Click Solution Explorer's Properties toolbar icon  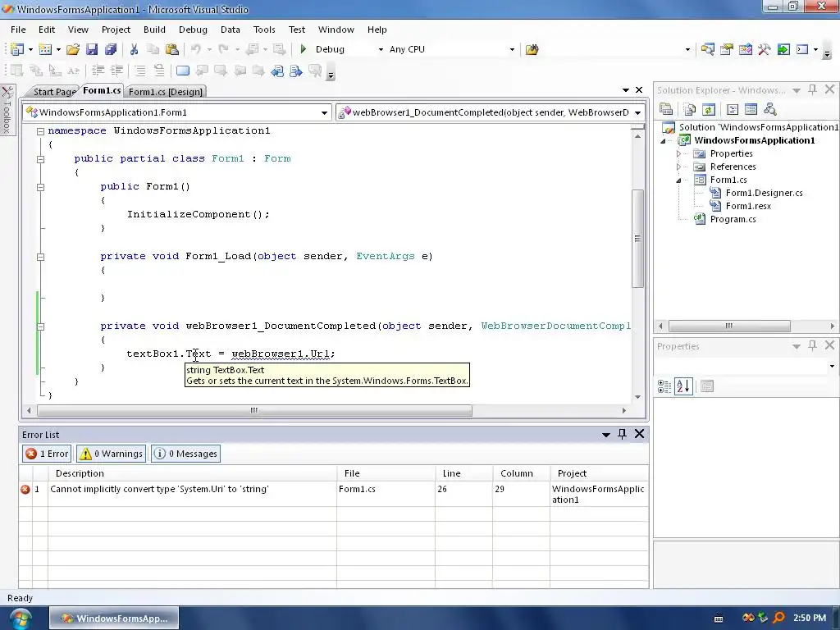pyautogui.click(x=666, y=109)
